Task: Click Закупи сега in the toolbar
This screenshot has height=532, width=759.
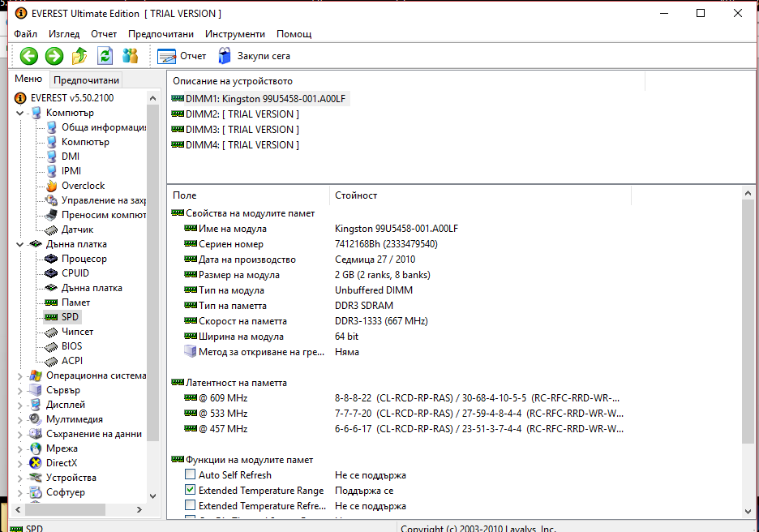Action: tap(254, 56)
